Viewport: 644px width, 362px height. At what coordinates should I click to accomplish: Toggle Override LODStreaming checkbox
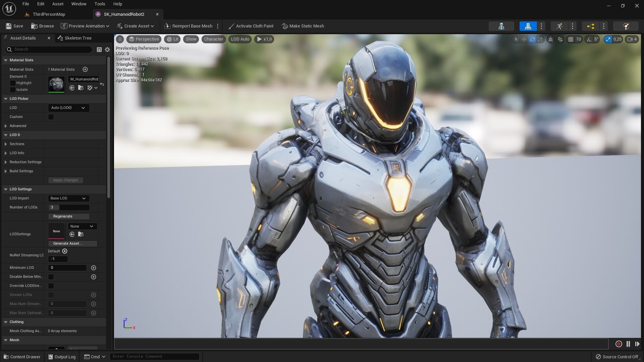tap(51, 286)
